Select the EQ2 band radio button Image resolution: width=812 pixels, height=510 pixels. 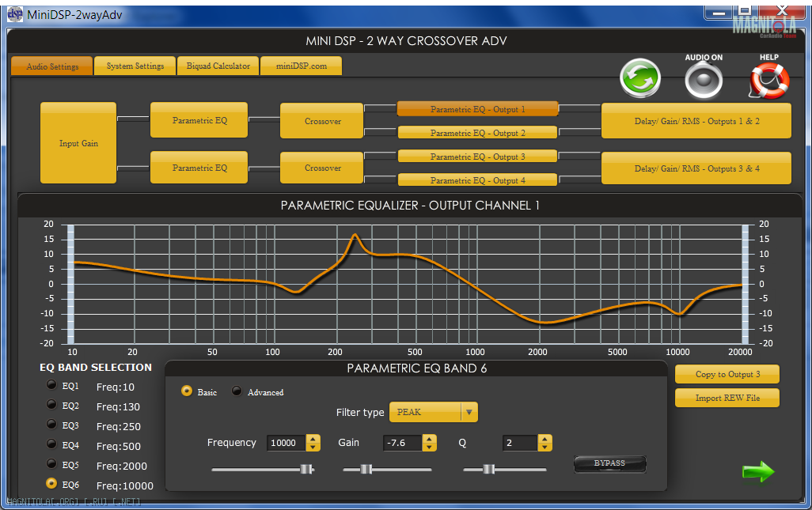(51, 405)
